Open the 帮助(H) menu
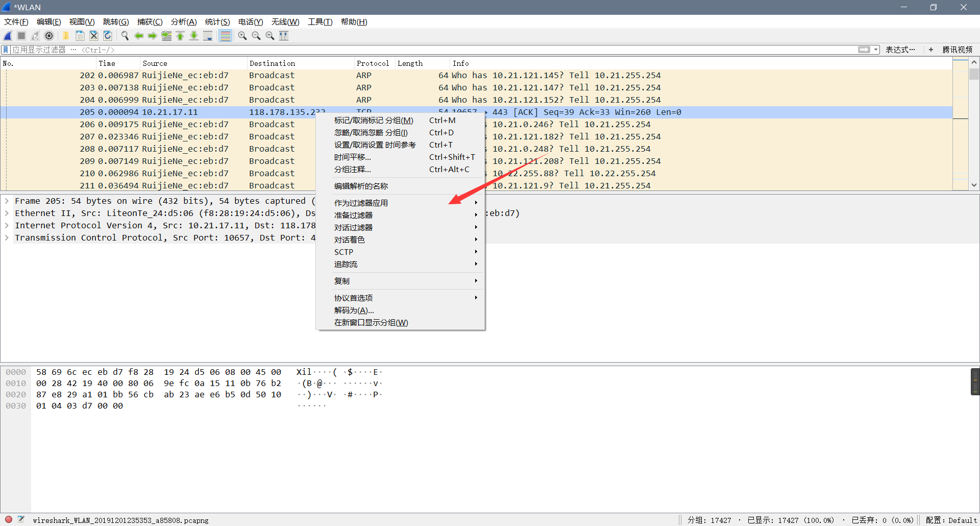The height and width of the screenshot is (526, 980). tap(354, 22)
